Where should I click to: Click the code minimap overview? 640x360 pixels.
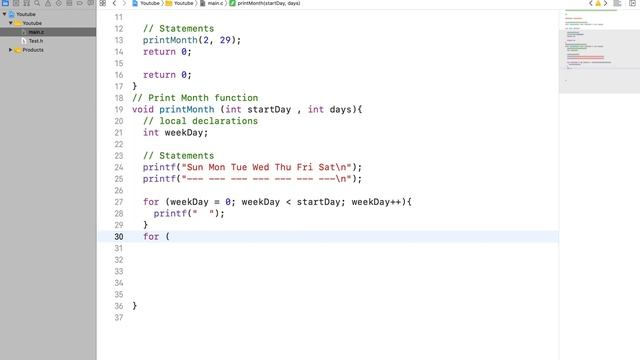[x=599, y=51]
